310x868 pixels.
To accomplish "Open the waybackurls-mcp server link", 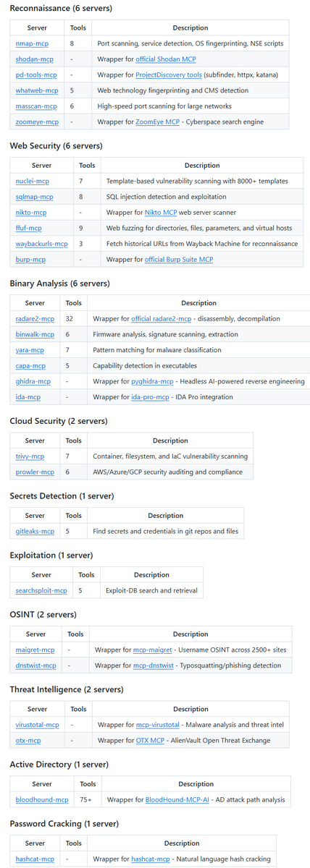I will click(42, 244).
